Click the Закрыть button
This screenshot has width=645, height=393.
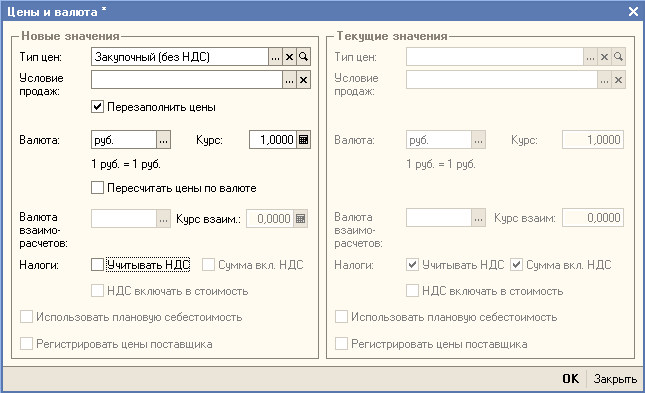click(x=615, y=379)
